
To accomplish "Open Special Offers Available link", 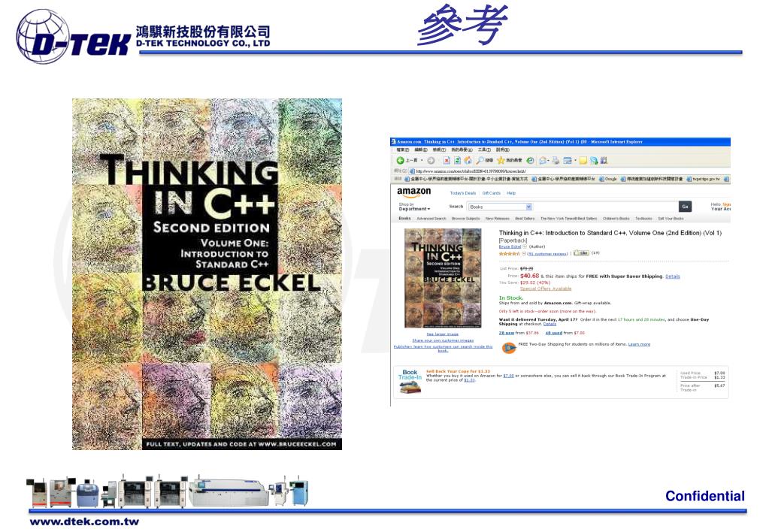I will [546, 289].
